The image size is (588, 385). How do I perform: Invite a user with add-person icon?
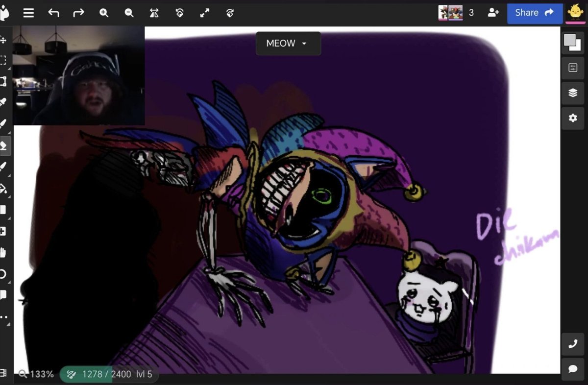tap(493, 13)
